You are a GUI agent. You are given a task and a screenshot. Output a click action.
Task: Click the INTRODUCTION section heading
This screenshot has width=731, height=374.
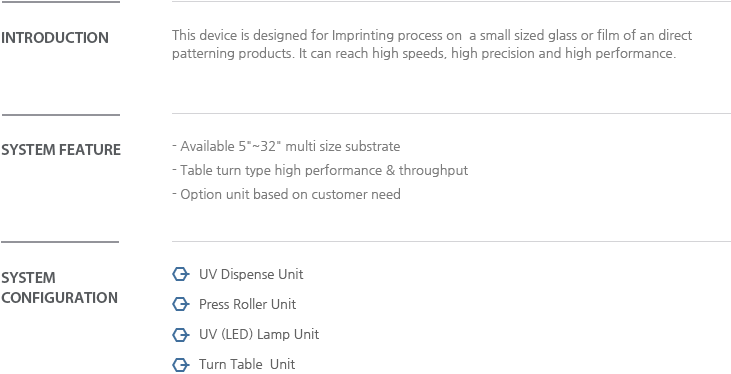[x=55, y=38]
